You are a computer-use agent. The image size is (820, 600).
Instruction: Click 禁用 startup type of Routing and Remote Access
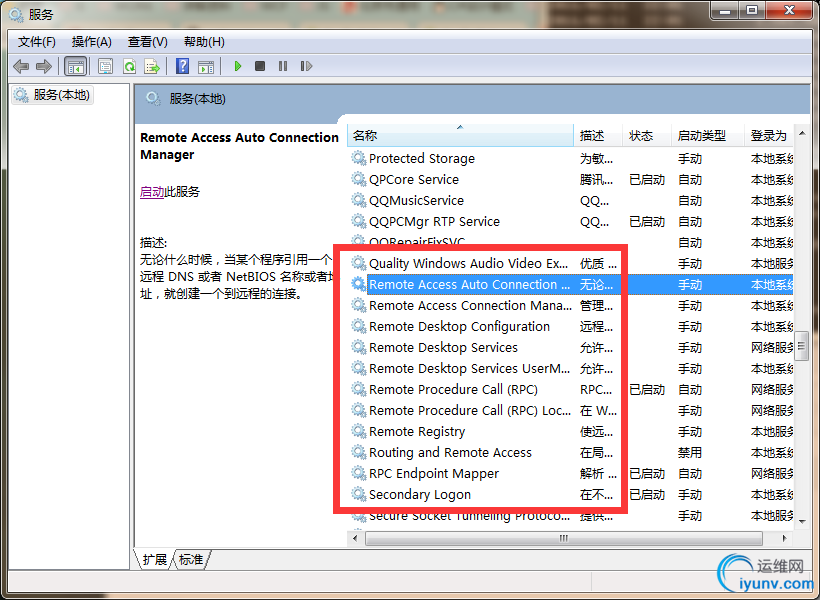690,452
